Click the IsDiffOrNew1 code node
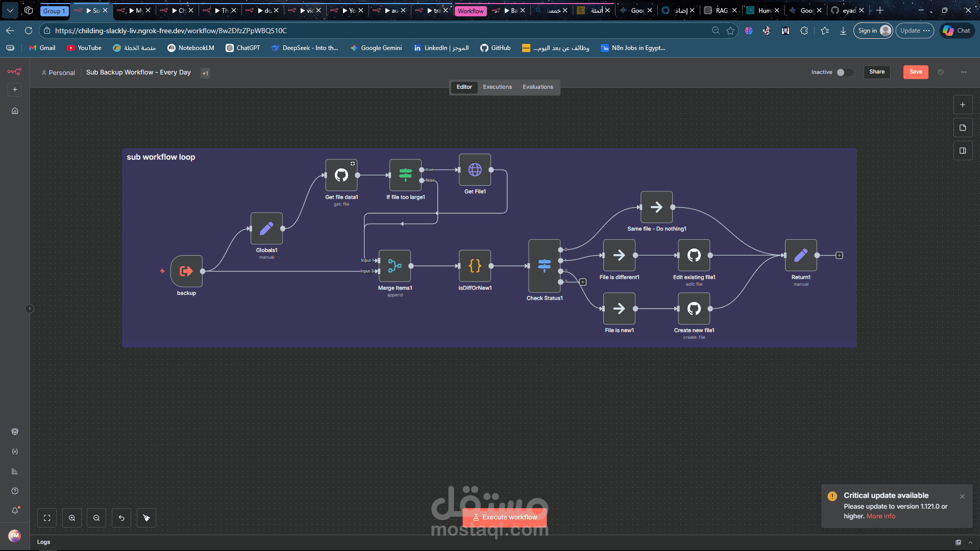This screenshot has height=551, width=980. click(x=475, y=266)
